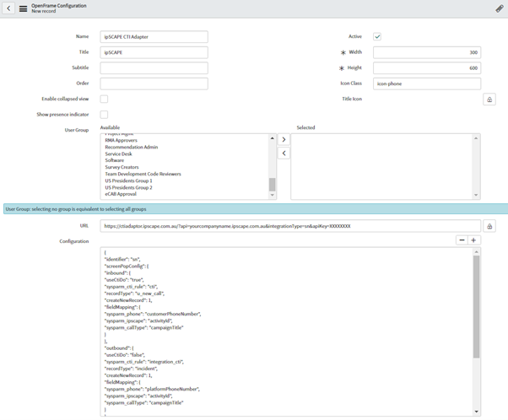This screenshot has height=420, width=508.
Task: Select Service Desk group
Action: point(118,153)
